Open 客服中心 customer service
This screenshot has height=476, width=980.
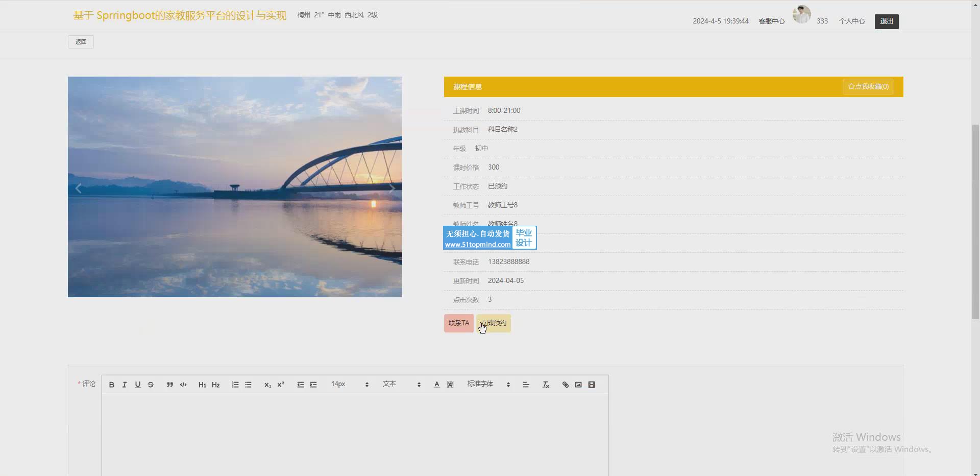tap(772, 21)
